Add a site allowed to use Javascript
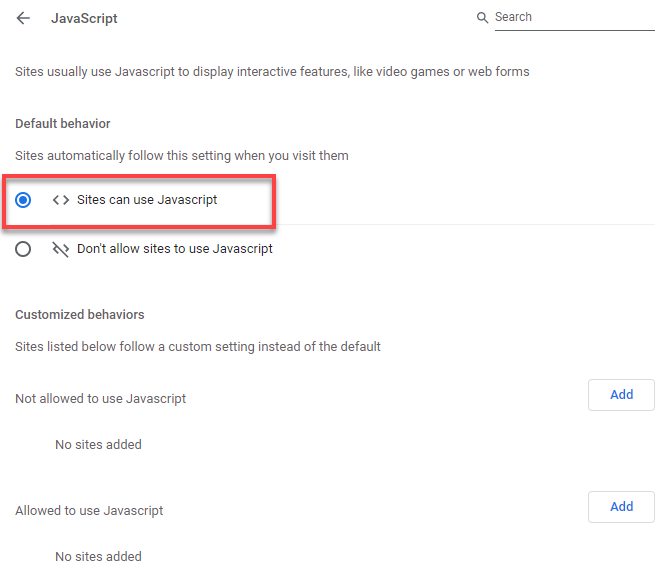The image size is (660, 578). 621,507
